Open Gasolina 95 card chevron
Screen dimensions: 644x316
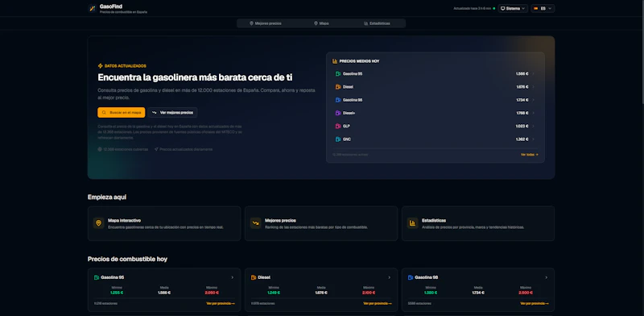[x=233, y=277]
